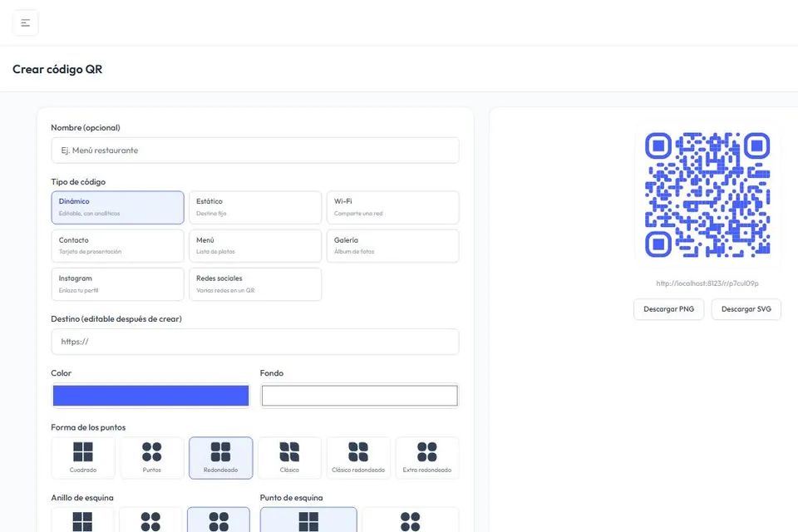This screenshot has height=532, width=798.
Task: Select the Wi-Fi code type
Action: tap(393, 208)
